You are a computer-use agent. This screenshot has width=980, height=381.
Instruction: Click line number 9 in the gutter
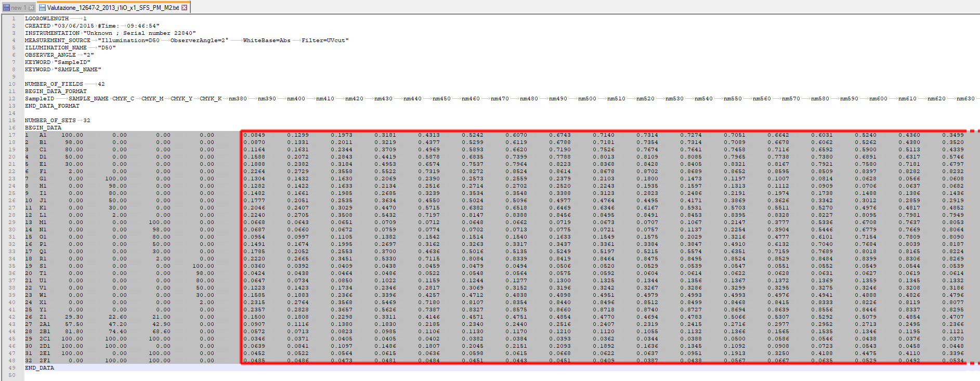point(14,77)
